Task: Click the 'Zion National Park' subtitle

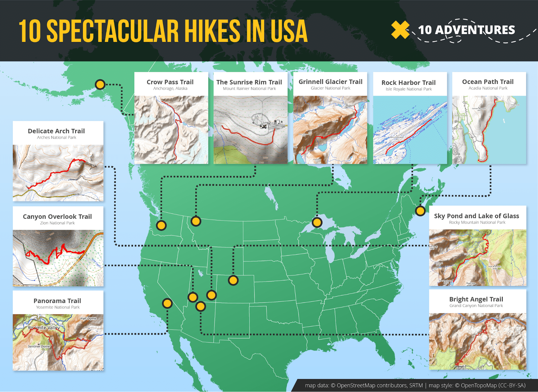Action: [57, 223]
